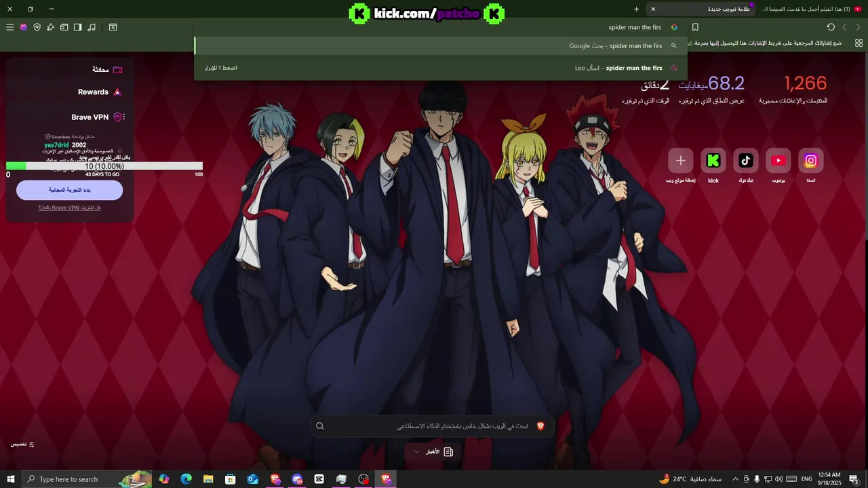Viewport: 868px width, 488px height.
Task: Open the TikTok shortcut tile
Action: pyautogui.click(x=746, y=161)
